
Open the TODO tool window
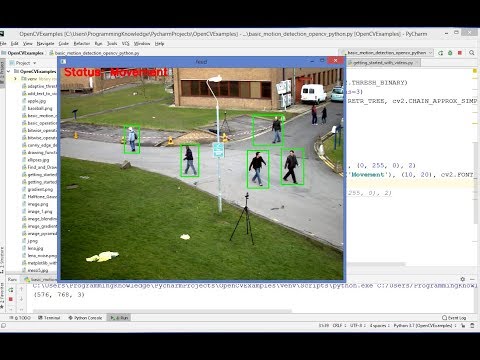[21, 318]
